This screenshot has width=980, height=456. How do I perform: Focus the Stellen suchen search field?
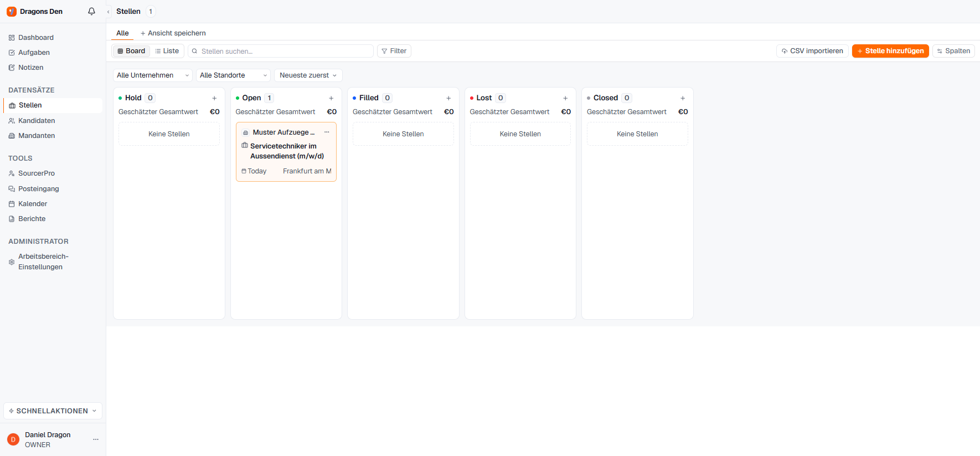click(x=281, y=51)
